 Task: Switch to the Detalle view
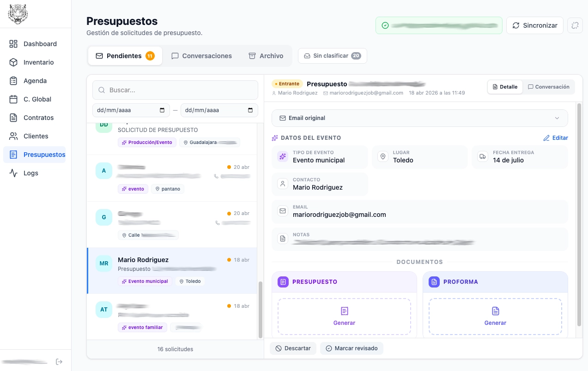[505, 87]
